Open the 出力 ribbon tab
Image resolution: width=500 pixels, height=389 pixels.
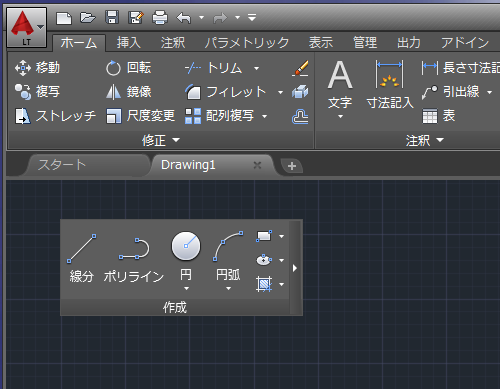409,43
